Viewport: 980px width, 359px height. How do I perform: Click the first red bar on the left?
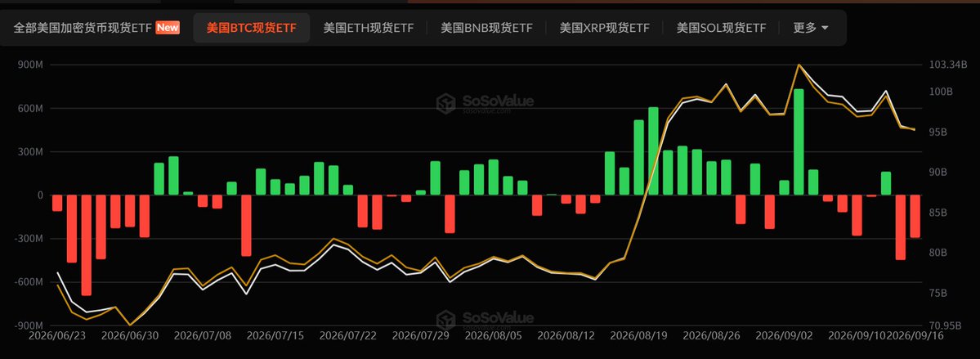click(x=57, y=204)
